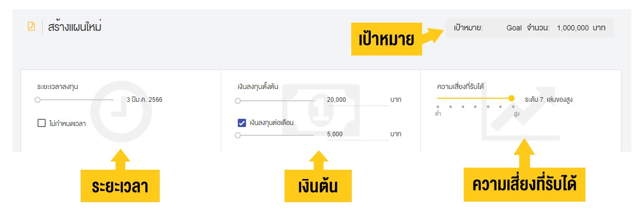Click the yellow เงินต้น label
This screenshot has height=215, width=644.
[318, 186]
